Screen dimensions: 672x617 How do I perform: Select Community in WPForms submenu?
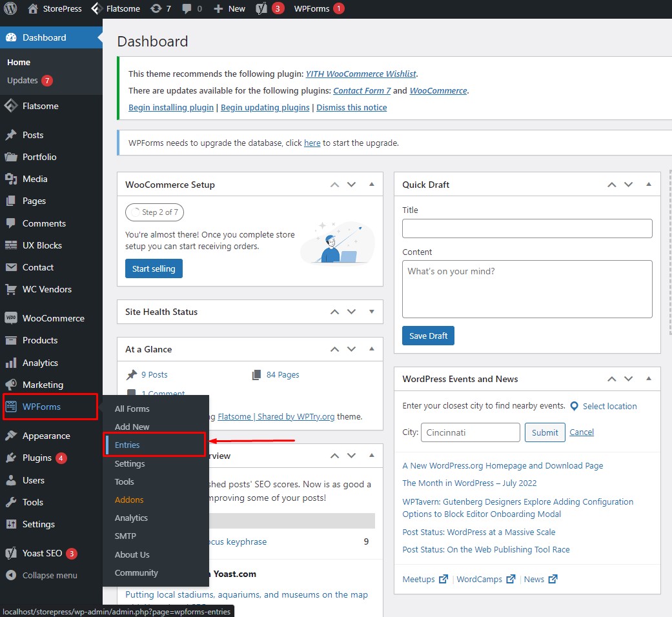pos(136,572)
